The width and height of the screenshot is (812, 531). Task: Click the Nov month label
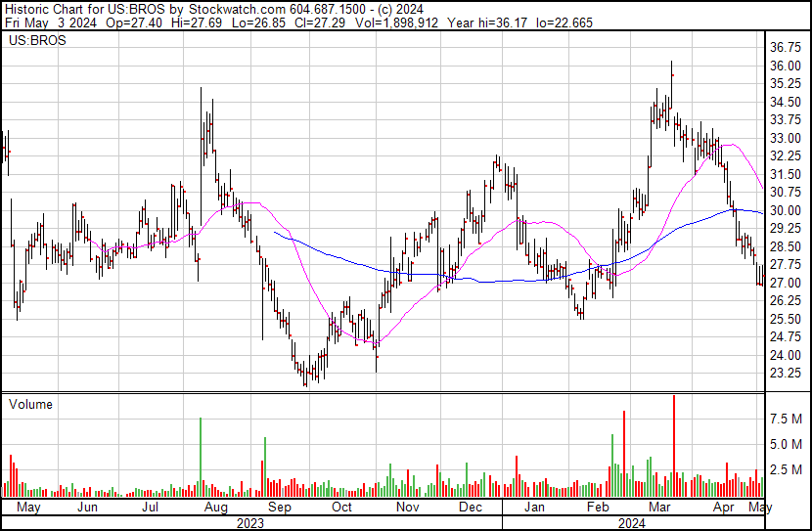[408, 508]
